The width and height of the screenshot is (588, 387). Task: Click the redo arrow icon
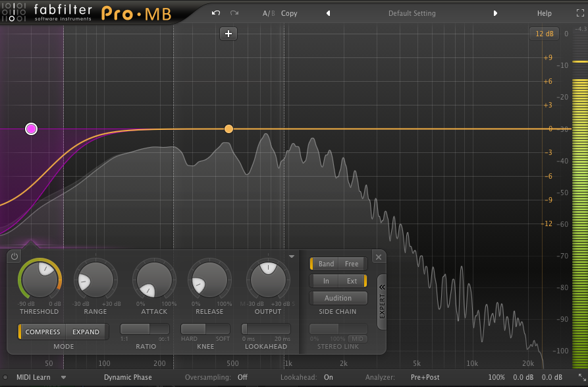click(x=234, y=13)
